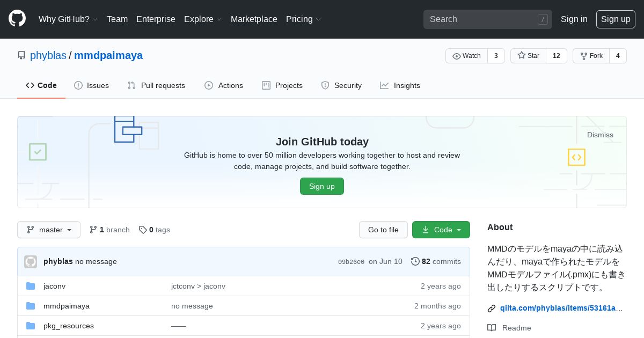Open Enterprise in the top navigation

[x=156, y=19]
